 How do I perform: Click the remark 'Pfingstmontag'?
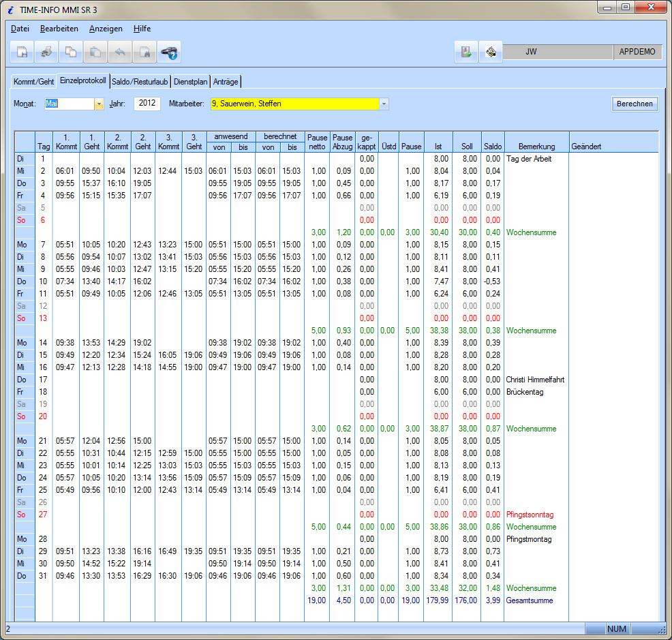click(529, 539)
